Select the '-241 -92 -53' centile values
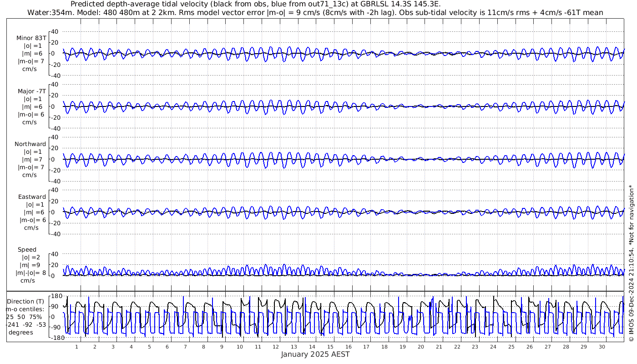The height and width of the screenshot is (364, 637). (x=26, y=324)
